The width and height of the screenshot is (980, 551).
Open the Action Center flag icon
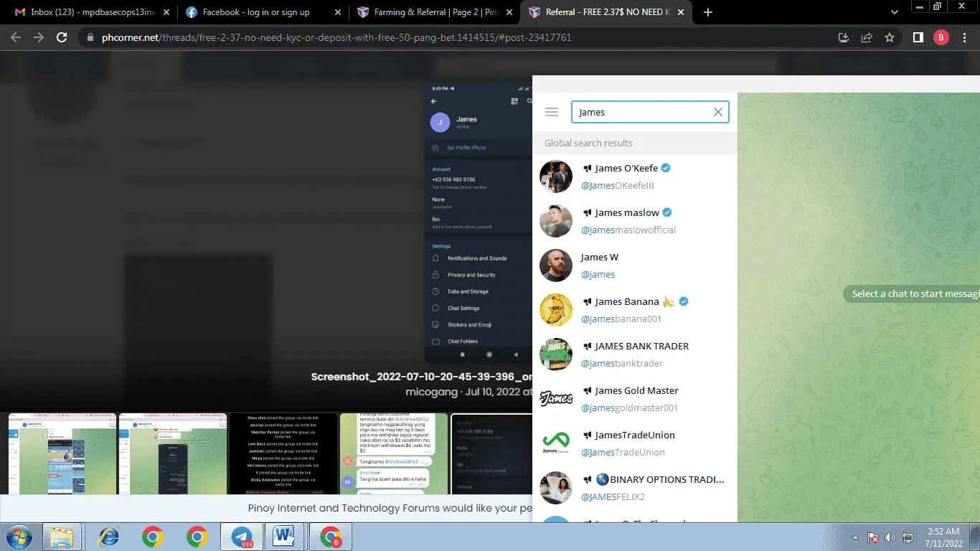tap(873, 537)
